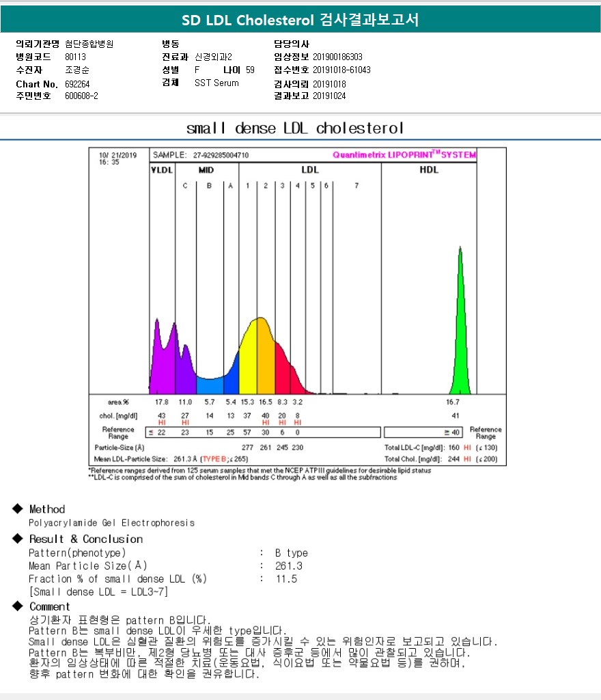Select the Mean Particle Size value 261.3

click(x=289, y=565)
